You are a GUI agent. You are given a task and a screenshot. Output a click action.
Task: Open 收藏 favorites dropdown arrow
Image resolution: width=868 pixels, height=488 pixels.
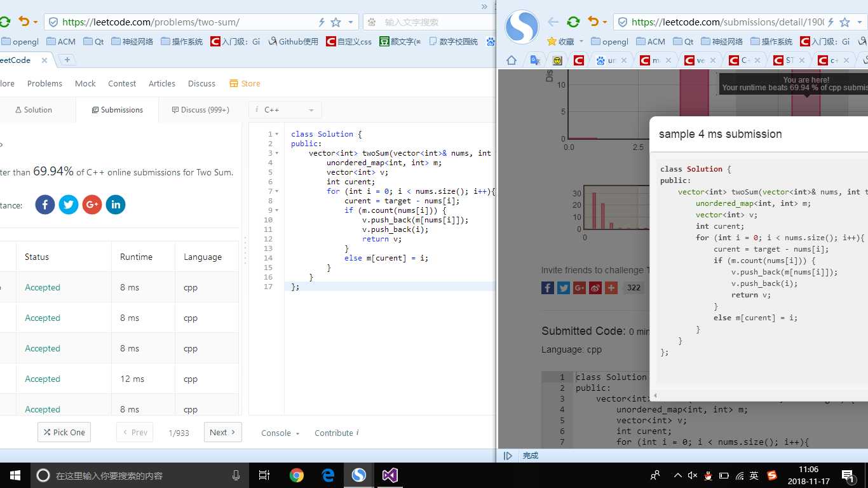[581, 42]
